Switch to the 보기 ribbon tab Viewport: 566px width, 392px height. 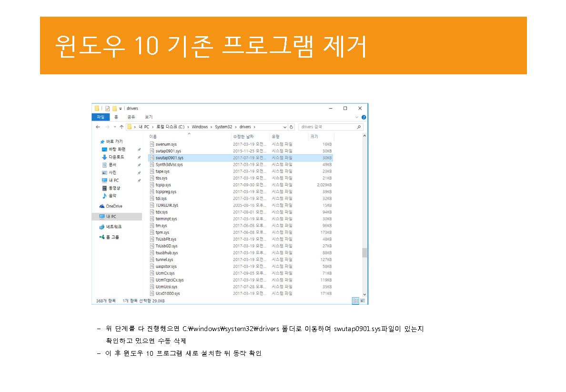[149, 117]
